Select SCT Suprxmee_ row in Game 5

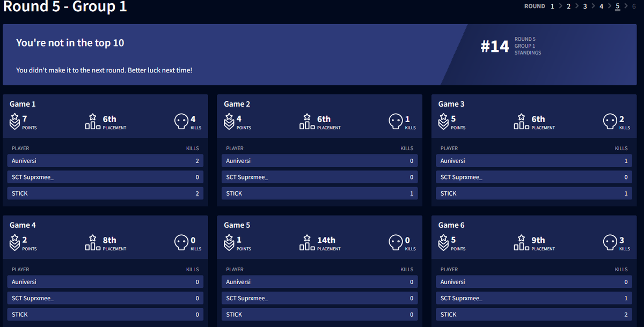tap(320, 298)
